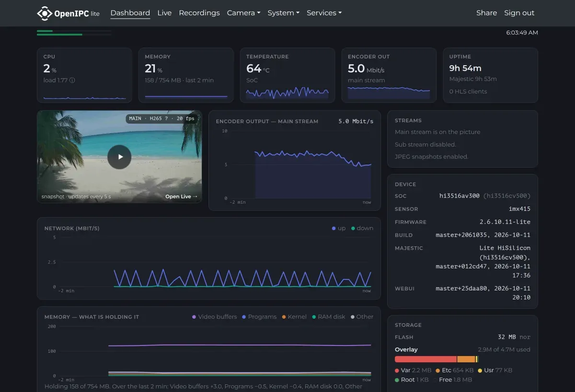575x392 pixels.
Task: Expand the Services dropdown menu
Action: tap(324, 13)
